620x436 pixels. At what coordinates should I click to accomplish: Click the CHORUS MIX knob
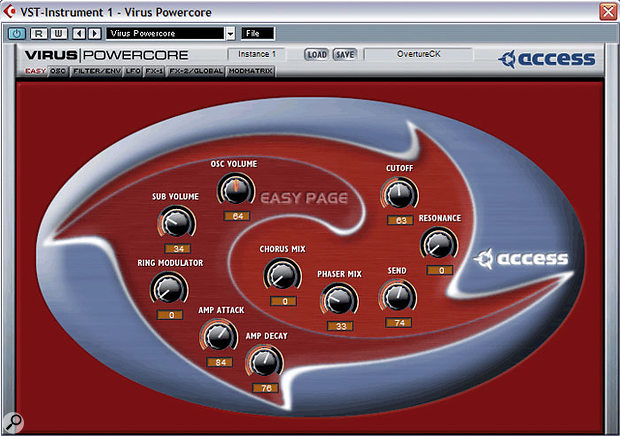(x=282, y=274)
